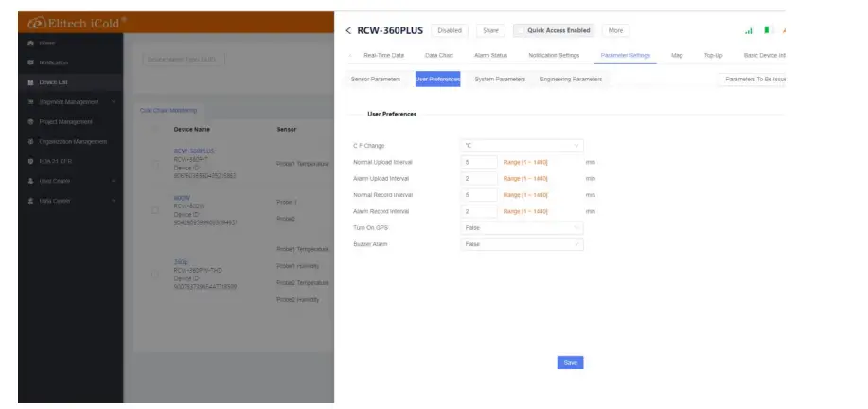Screen dimensions: 868x409
Task: Open the System Parameters tab
Action: (500, 79)
